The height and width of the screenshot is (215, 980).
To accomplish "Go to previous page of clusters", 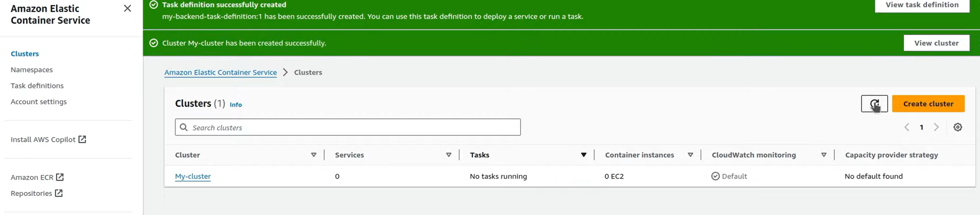I will 907,127.
